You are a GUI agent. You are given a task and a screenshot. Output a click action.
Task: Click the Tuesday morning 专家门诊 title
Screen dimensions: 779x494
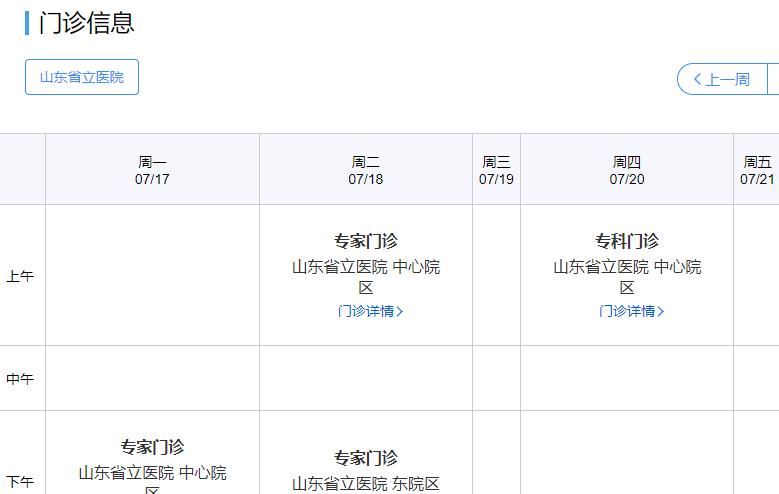366,241
